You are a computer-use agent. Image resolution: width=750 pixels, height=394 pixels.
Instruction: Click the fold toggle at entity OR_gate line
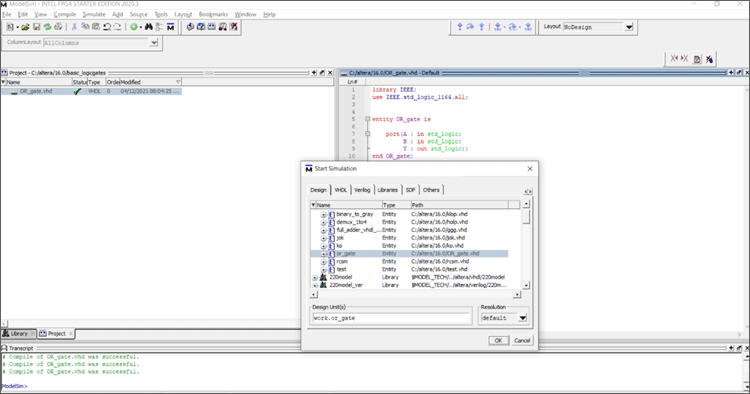tap(367, 119)
